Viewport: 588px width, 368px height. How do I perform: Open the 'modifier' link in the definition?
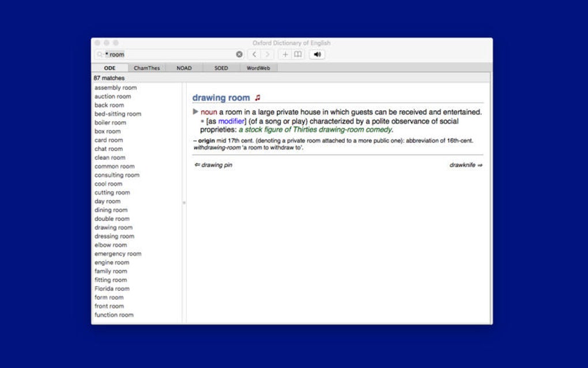231,121
